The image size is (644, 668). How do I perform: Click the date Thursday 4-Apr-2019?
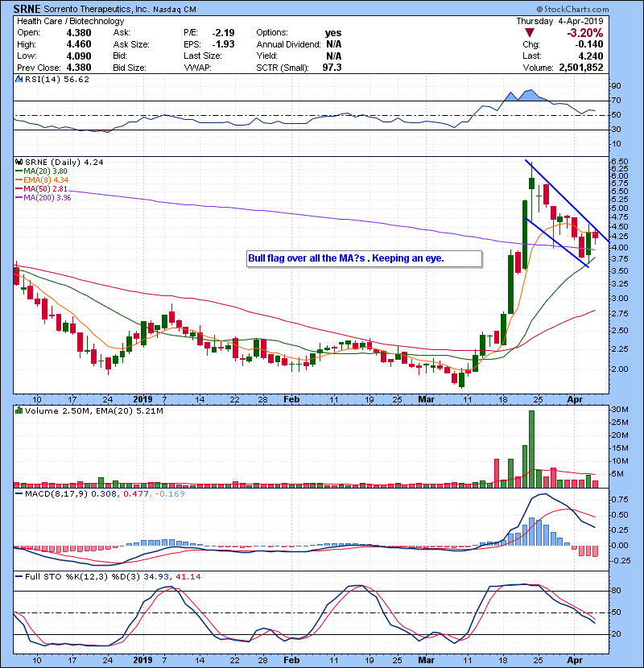tap(559, 21)
